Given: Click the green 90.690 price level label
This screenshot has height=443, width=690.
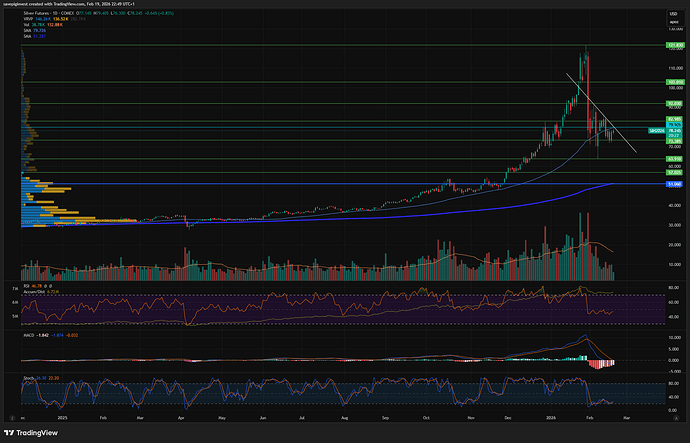Looking at the screenshot, I should coord(674,103).
